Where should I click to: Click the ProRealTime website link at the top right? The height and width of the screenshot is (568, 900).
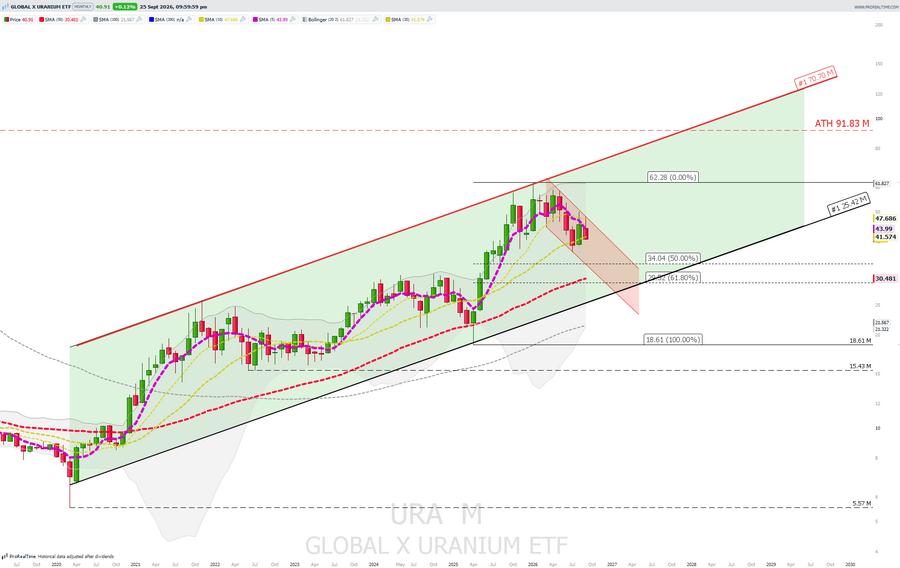(x=875, y=7)
